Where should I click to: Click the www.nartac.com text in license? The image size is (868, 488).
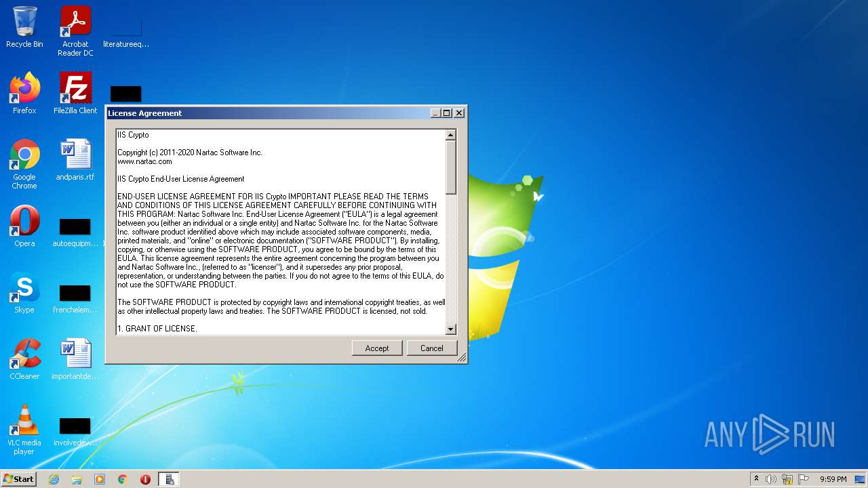point(144,161)
